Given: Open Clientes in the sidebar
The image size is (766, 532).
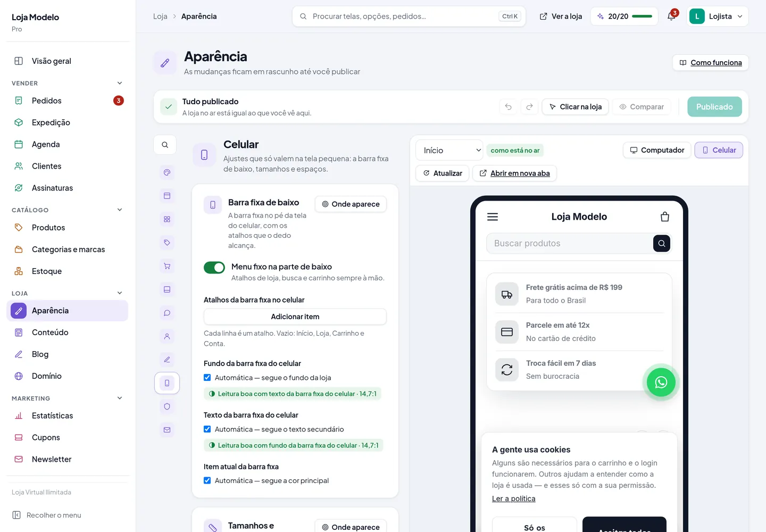Looking at the screenshot, I should coord(68,166).
